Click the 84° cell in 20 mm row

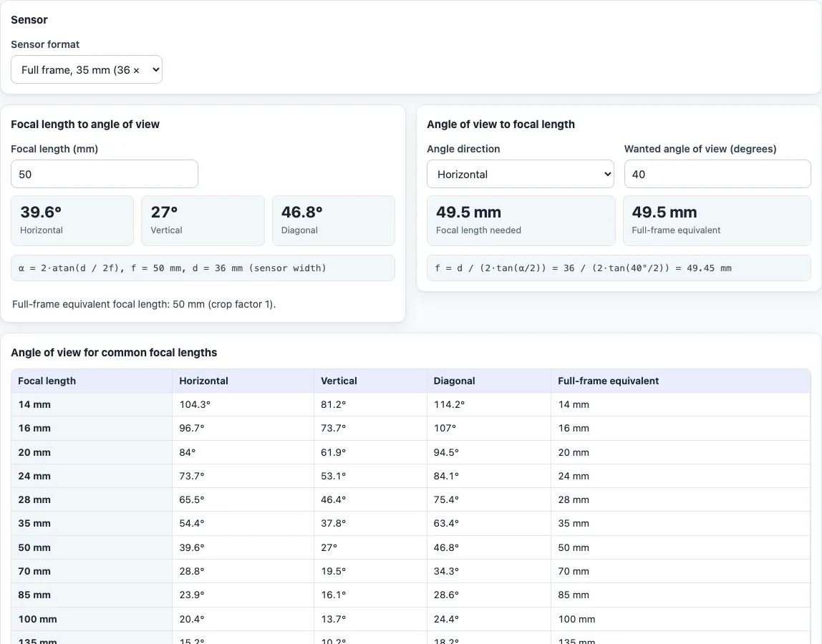point(243,452)
